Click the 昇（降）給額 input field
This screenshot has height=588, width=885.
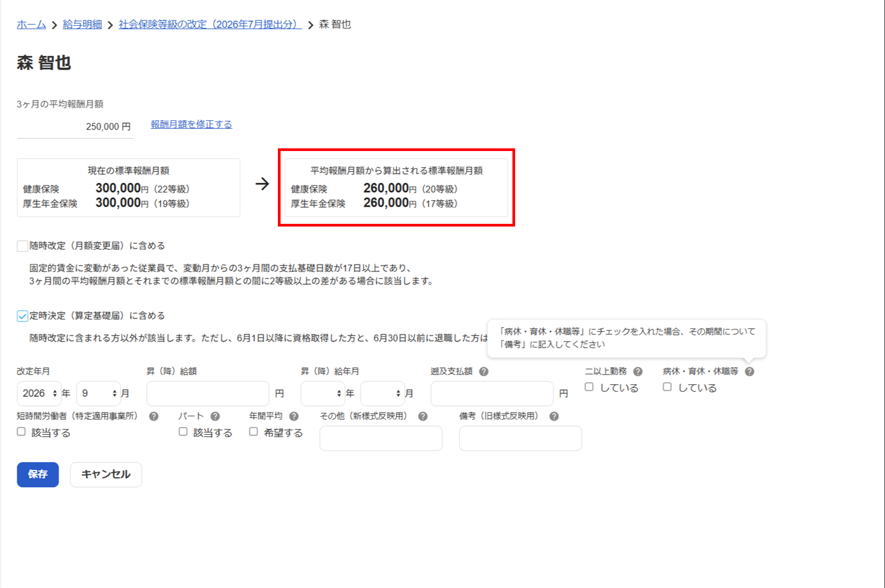[208, 393]
